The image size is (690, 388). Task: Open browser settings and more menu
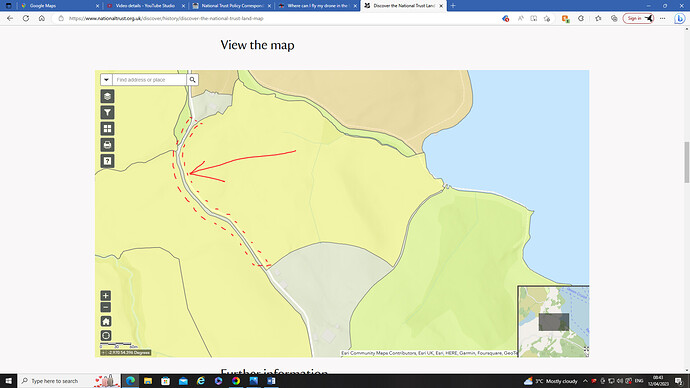coord(662,18)
